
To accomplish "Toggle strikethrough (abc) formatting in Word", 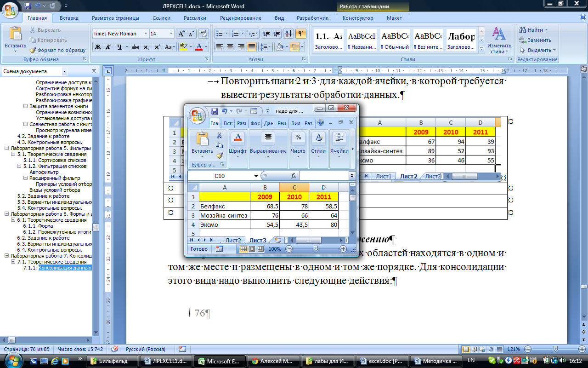I will tap(136, 47).
